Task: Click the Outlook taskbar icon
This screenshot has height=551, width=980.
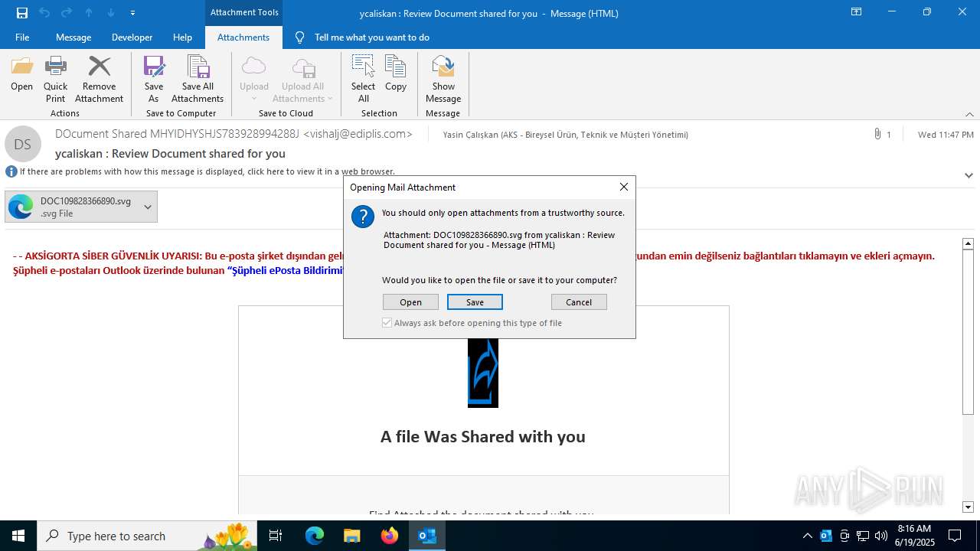Action: tap(427, 536)
